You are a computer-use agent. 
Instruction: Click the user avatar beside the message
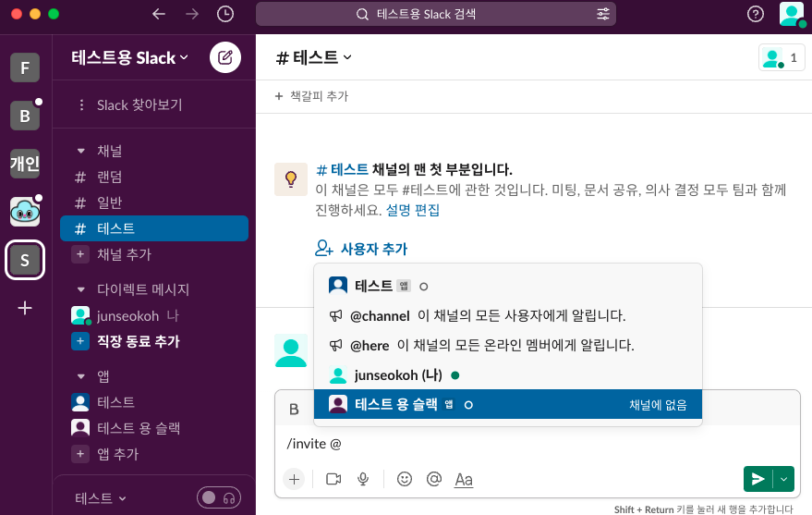click(291, 350)
